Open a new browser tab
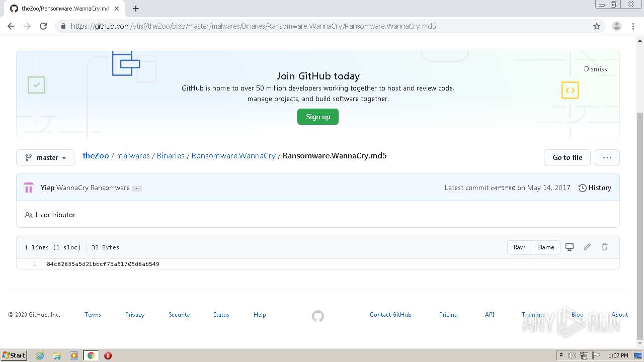The width and height of the screenshot is (644, 362). click(136, 9)
